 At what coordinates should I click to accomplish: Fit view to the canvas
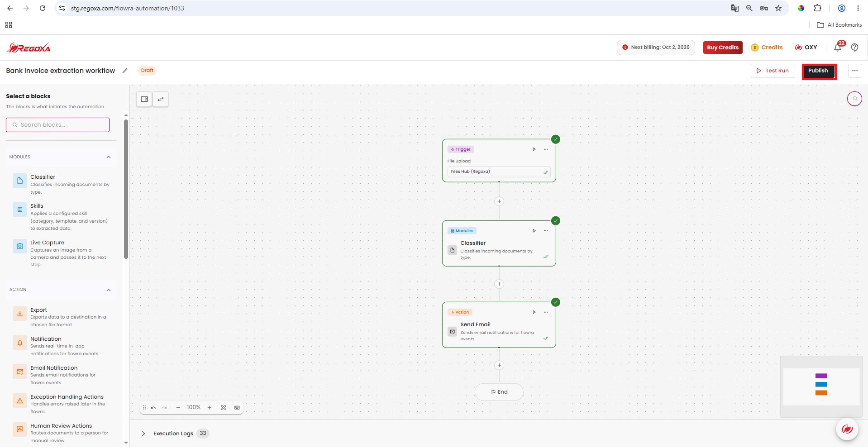point(224,408)
